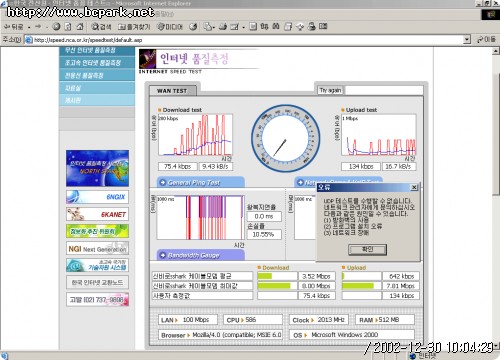Click the 10.55% loss rate value
500x360 pixels.
pos(264,234)
